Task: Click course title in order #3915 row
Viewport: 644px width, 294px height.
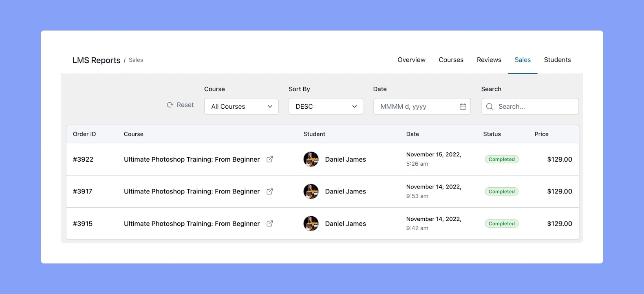Action: [192, 224]
